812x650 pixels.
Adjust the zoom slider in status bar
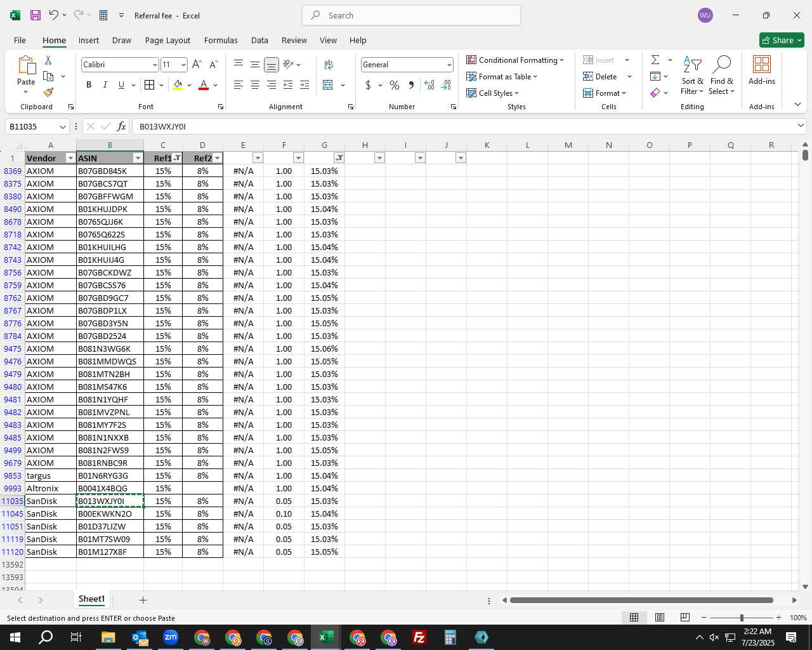pos(741,618)
